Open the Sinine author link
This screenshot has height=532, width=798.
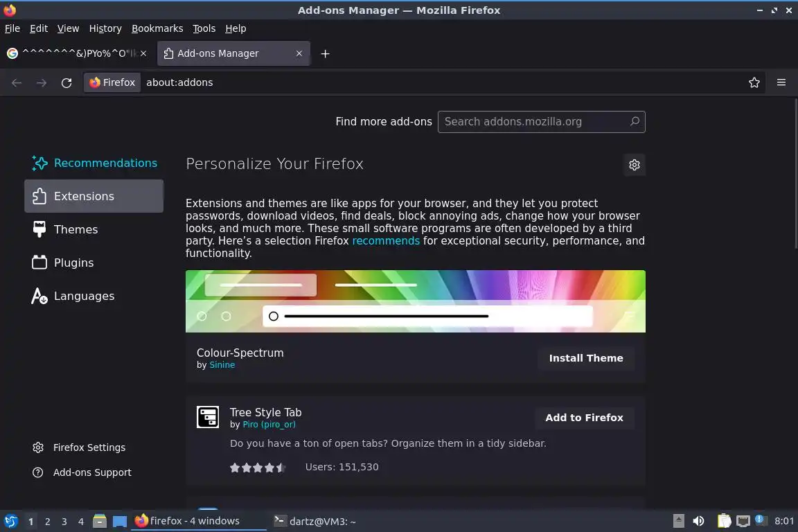click(x=222, y=365)
